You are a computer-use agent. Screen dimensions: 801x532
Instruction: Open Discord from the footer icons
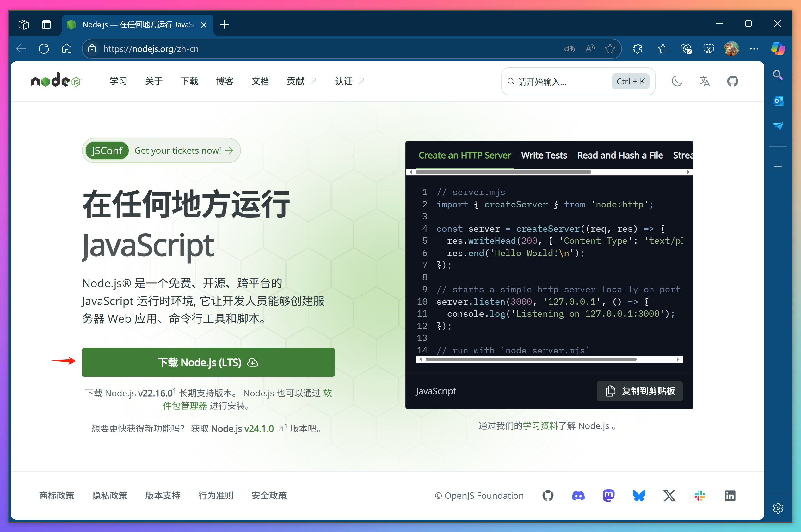(x=578, y=496)
